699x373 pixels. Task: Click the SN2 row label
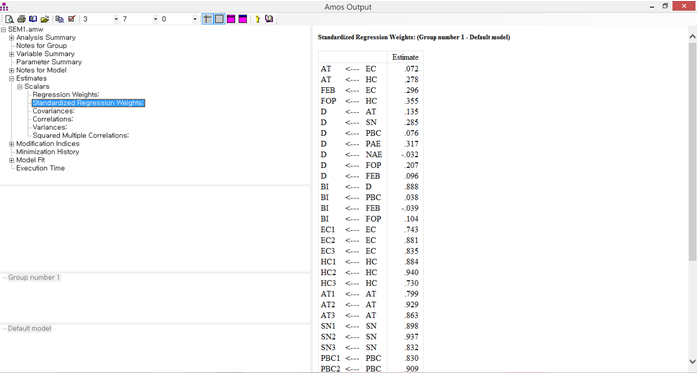click(x=328, y=337)
